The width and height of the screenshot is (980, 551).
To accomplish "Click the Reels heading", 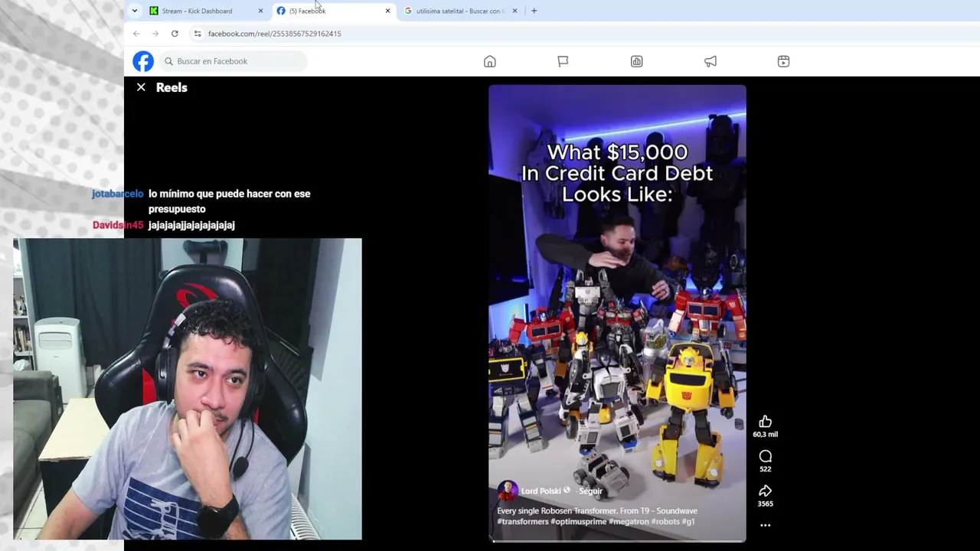I will (171, 87).
